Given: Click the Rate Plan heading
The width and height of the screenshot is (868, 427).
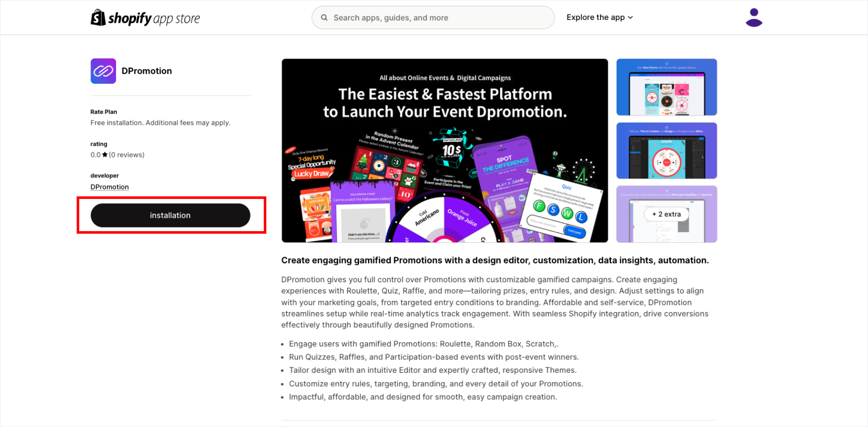Looking at the screenshot, I should (x=104, y=111).
